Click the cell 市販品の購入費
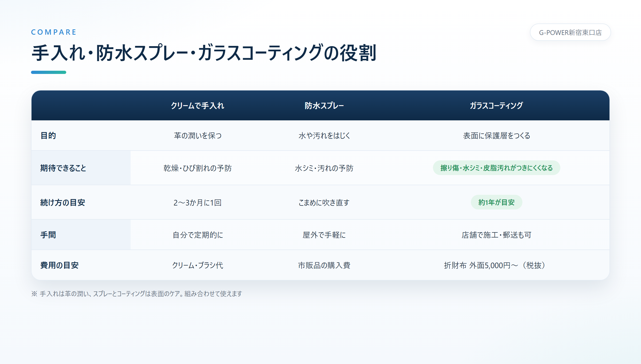 pyautogui.click(x=324, y=265)
